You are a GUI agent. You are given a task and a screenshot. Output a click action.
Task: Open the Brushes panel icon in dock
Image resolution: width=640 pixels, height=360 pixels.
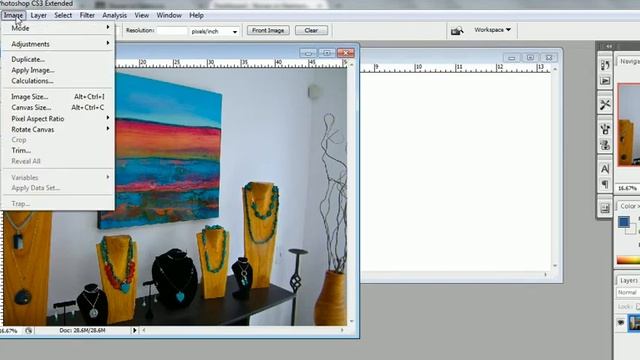click(x=605, y=129)
